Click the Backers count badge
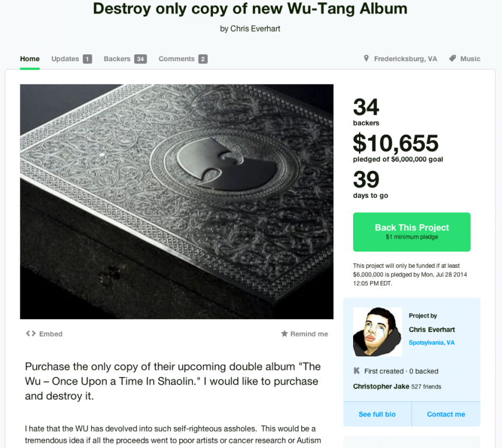Viewport: 502px width, 448px height. tap(140, 59)
